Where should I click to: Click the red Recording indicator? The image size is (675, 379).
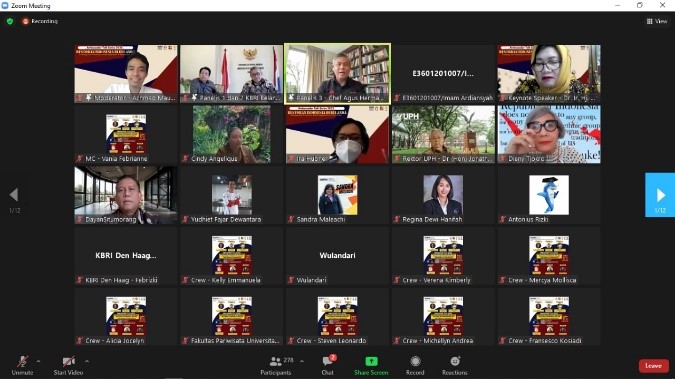tap(40, 21)
